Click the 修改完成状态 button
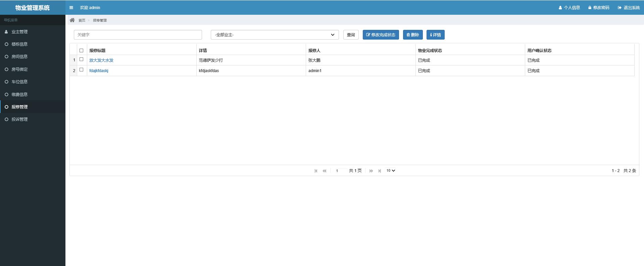The width and height of the screenshot is (644, 266). (381, 35)
